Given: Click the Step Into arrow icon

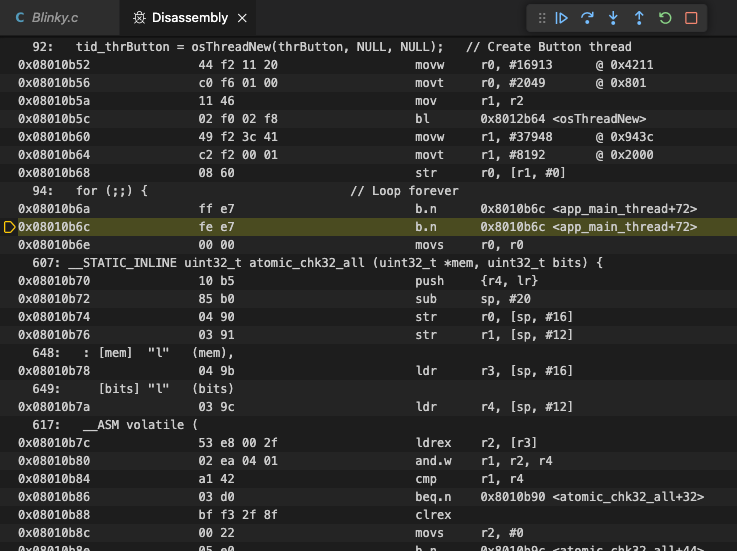Looking at the screenshot, I should coord(613,18).
